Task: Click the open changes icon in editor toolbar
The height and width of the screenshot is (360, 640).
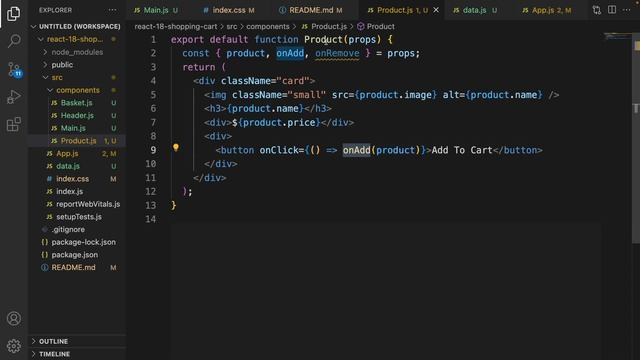Action: click(x=597, y=10)
